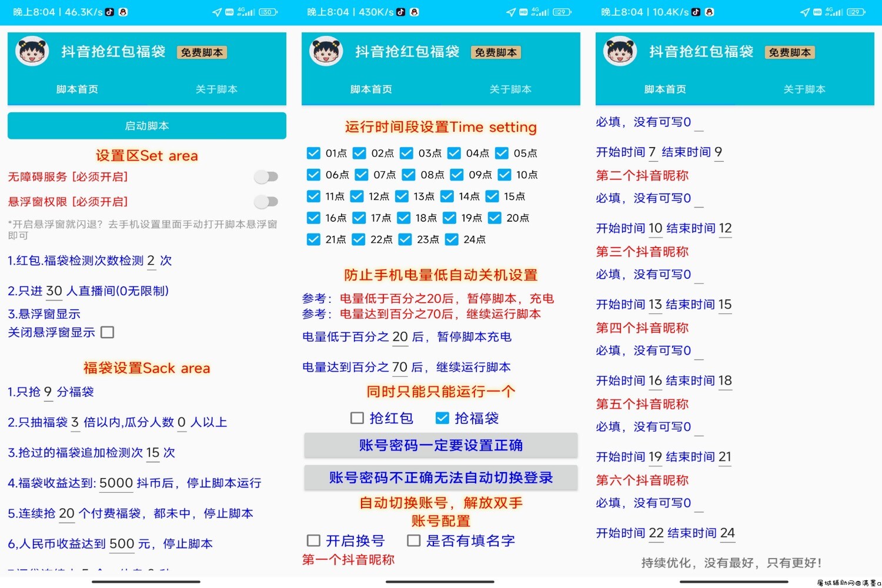
Task: Open 关于脚本 tab in the right screen
Action: (804, 89)
